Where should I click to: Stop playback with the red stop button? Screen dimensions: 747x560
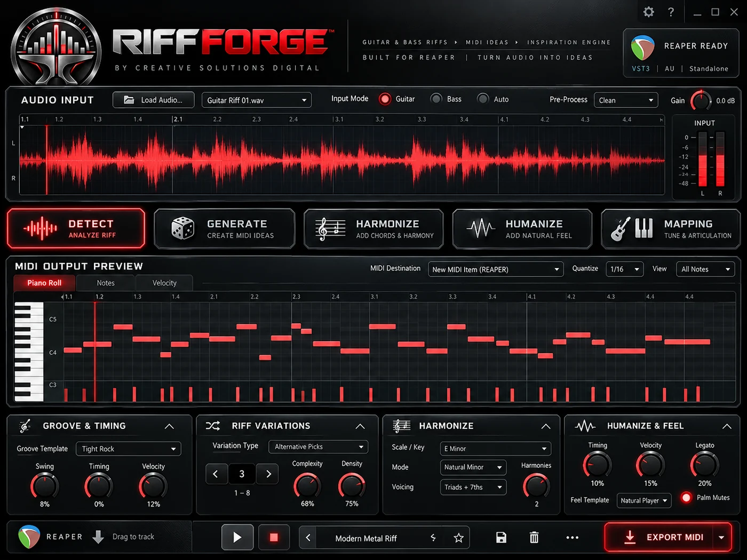(x=274, y=537)
